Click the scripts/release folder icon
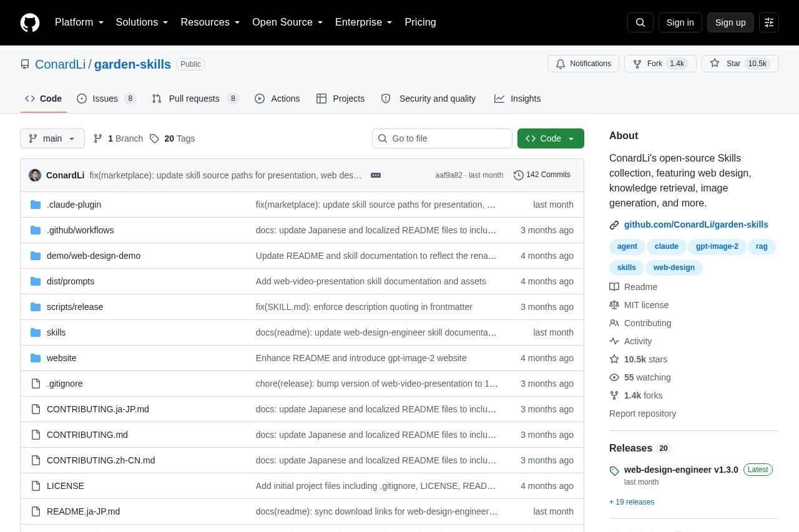This screenshot has width=799, height=532. pos(36,307)
